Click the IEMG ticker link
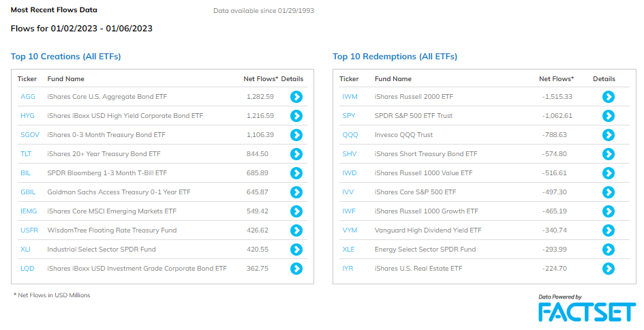644x330 pixels. (x=29, y=211)
